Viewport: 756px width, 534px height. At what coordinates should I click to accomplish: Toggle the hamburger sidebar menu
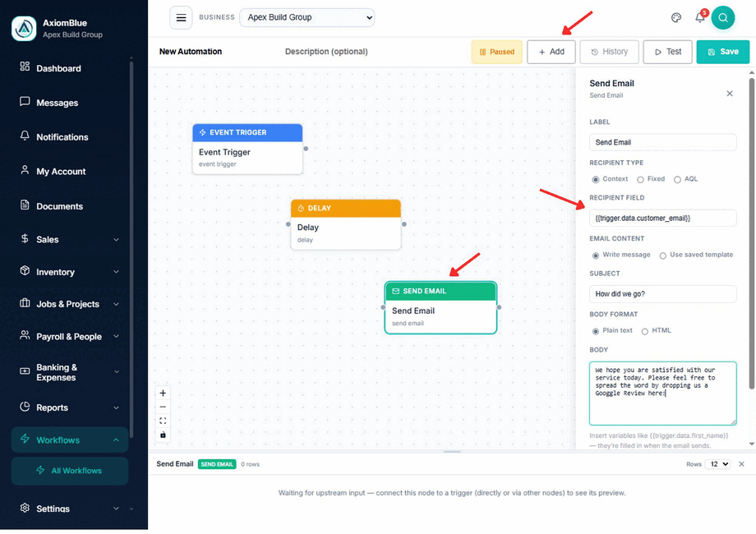coord(181,18)
